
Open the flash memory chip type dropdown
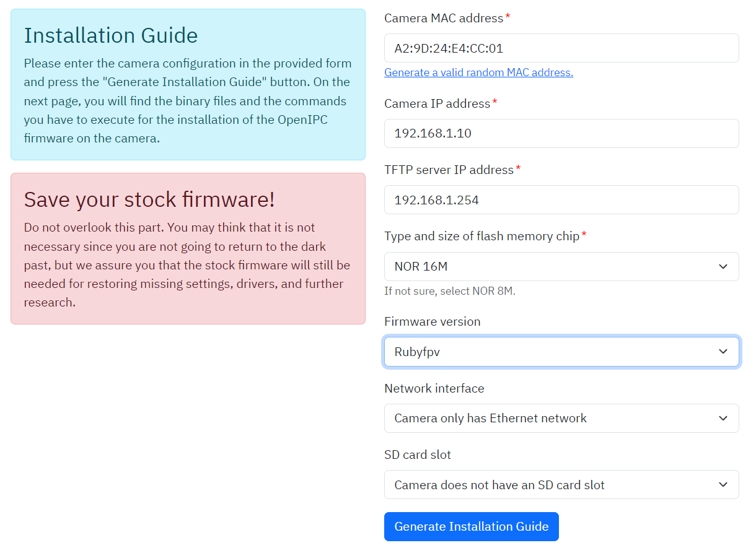pos(561,266)
